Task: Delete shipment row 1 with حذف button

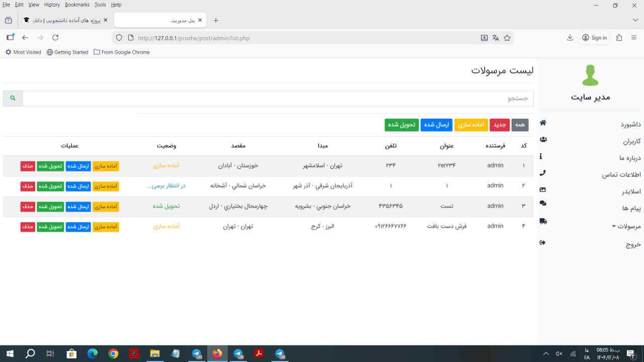Action: click(x=28, y=166)
